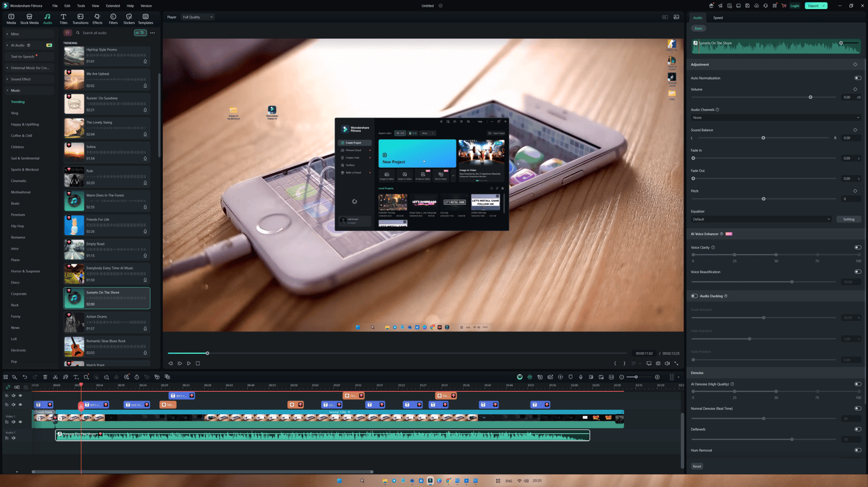The width and height of the screenshot is (868, 487).
Task: Adjust the Volume slider handle
Action: pos(811,97)
